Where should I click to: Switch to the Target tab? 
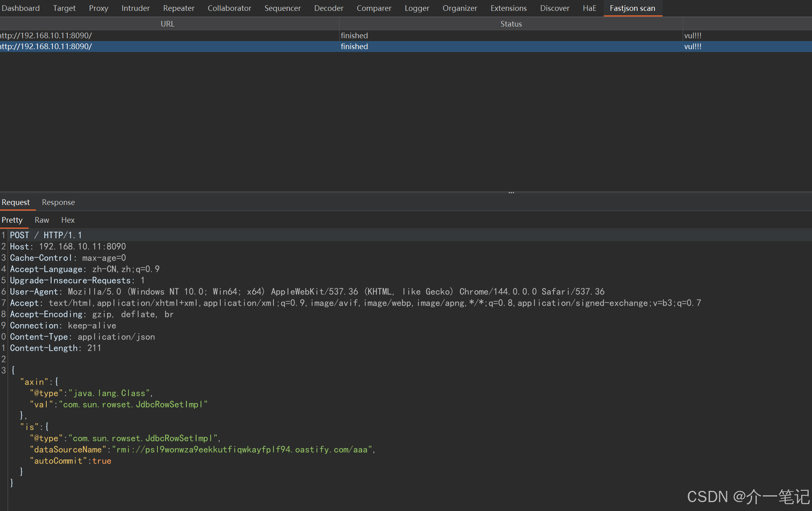pos(64,8)
